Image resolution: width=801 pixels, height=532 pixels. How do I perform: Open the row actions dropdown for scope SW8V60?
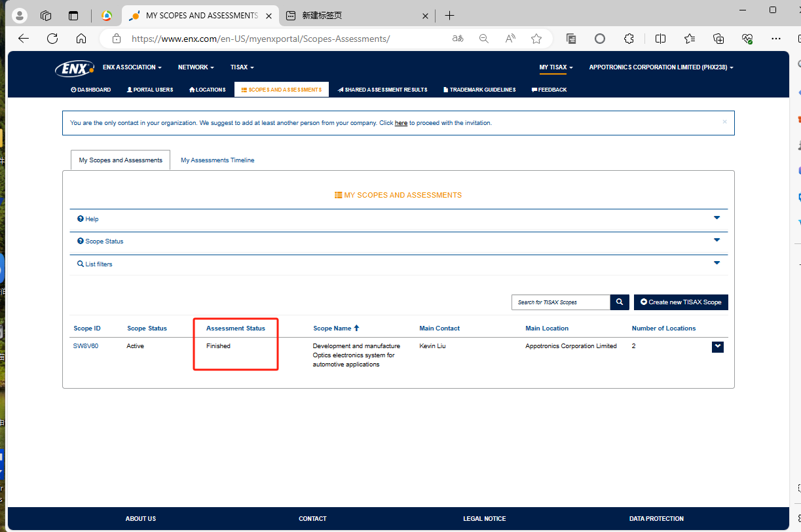718,347
